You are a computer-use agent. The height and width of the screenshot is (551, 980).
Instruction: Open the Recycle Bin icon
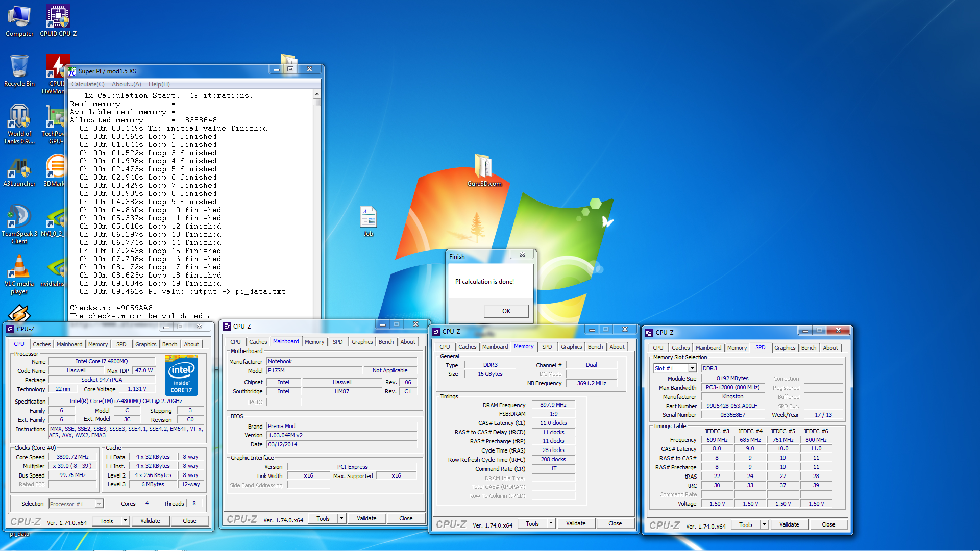click(19, 70)
